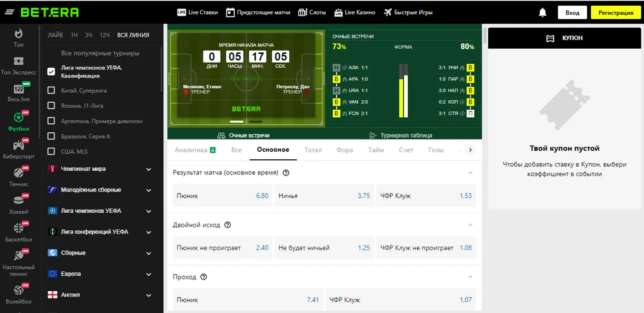Open notifications bell icon

543,13
